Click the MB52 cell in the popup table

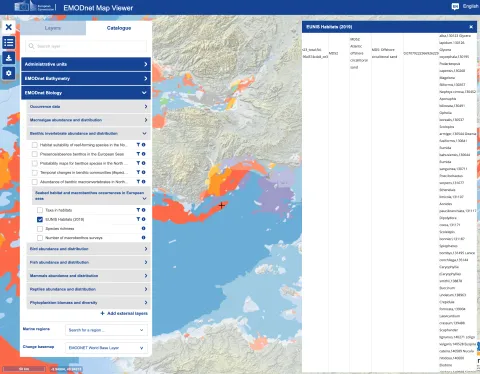click(x=333, y=53)
